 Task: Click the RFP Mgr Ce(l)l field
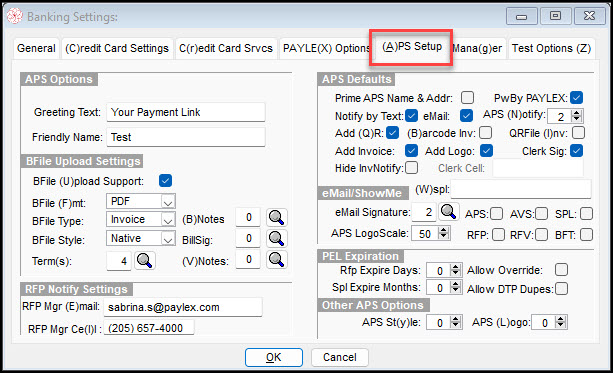(x=149, y=328)
